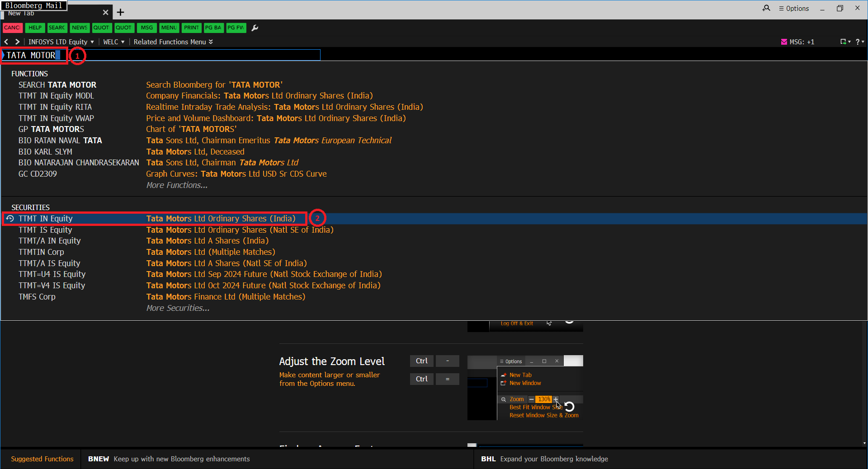Expand the INFOSYS LTD Equity dropdown
This screenshot has width=868, height=469.
pyautogui.click(x=61, y=42)
